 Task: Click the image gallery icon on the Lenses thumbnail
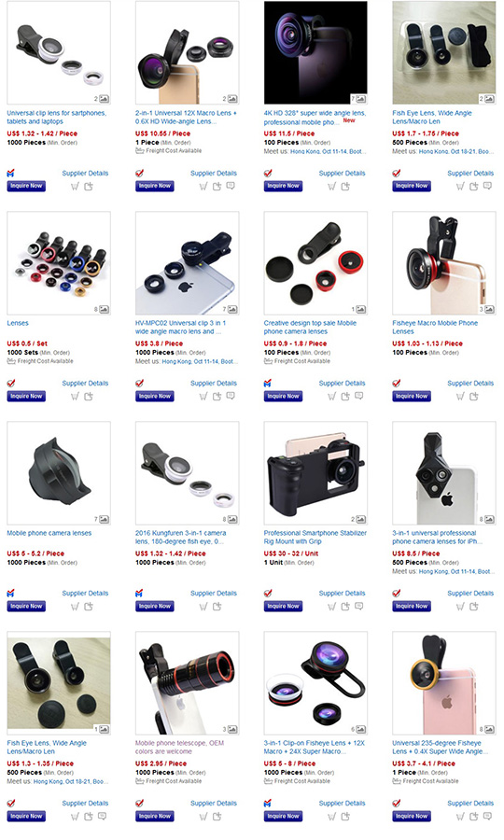[104, 309]
